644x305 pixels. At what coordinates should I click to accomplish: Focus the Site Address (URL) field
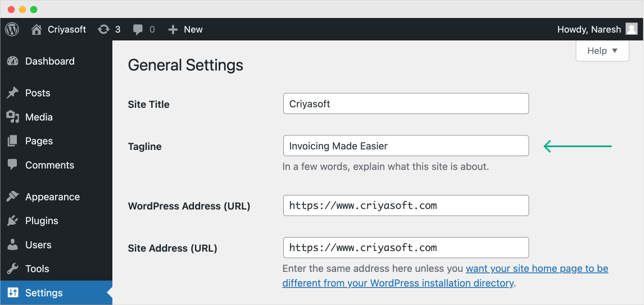tap(406, 248)
